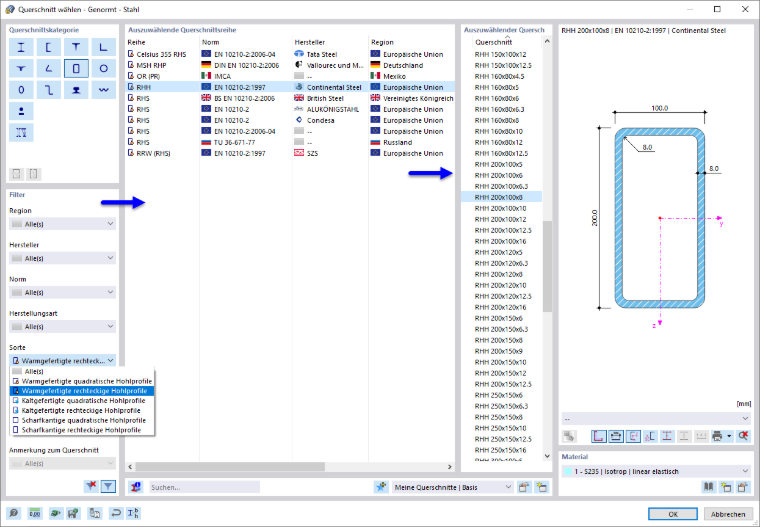Select the rail section category icon
This screenshot has height=527, width=760.
point(76,90)
